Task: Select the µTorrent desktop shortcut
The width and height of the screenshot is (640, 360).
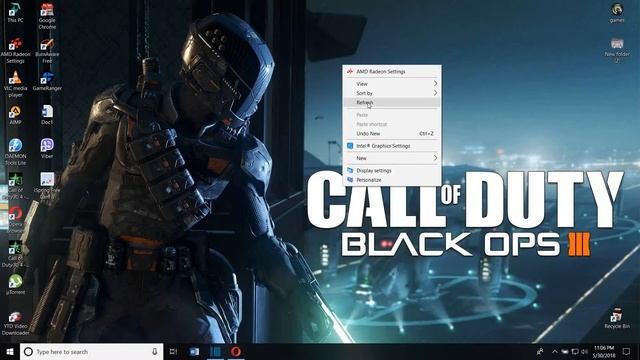Action: [x=15, y=284]
